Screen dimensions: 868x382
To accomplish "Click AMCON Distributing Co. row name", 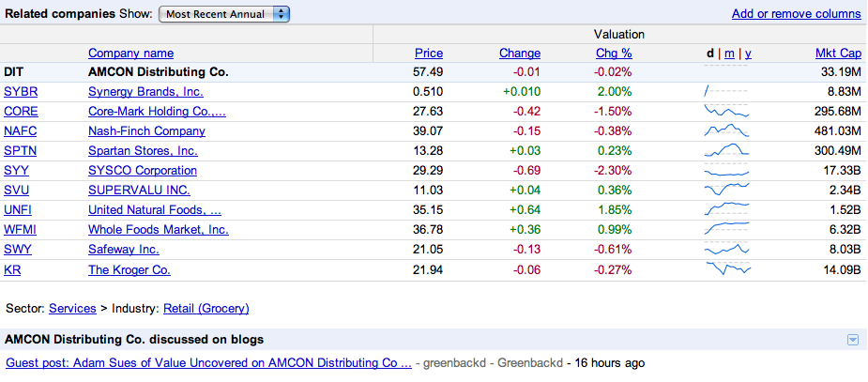I will 159,72.
